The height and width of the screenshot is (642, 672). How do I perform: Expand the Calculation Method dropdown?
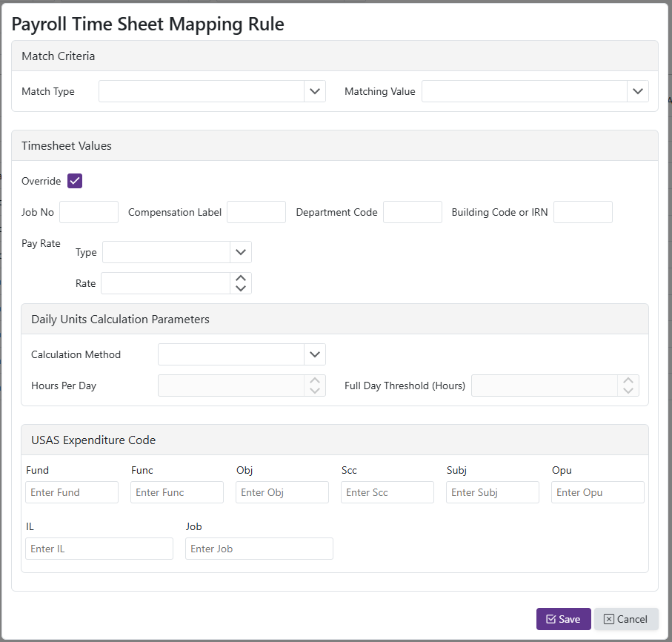(x=315, y=354)
